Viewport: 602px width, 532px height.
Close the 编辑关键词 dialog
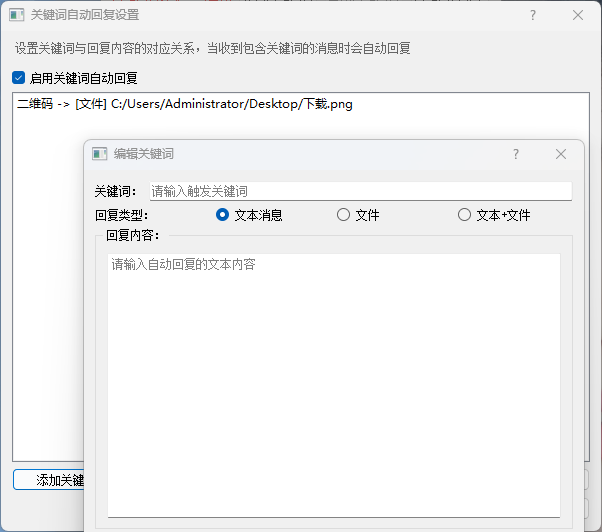pyautogui.click(x=561, y=154)
